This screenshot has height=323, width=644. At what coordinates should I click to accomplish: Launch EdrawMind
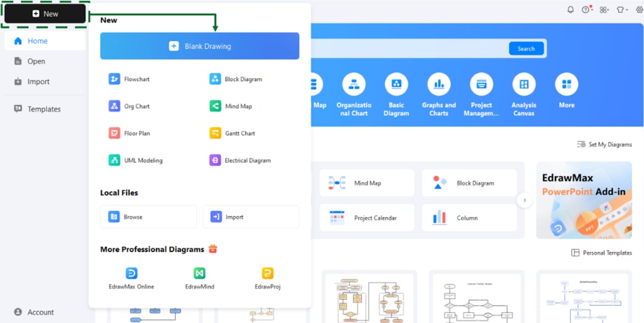(200, 278)
